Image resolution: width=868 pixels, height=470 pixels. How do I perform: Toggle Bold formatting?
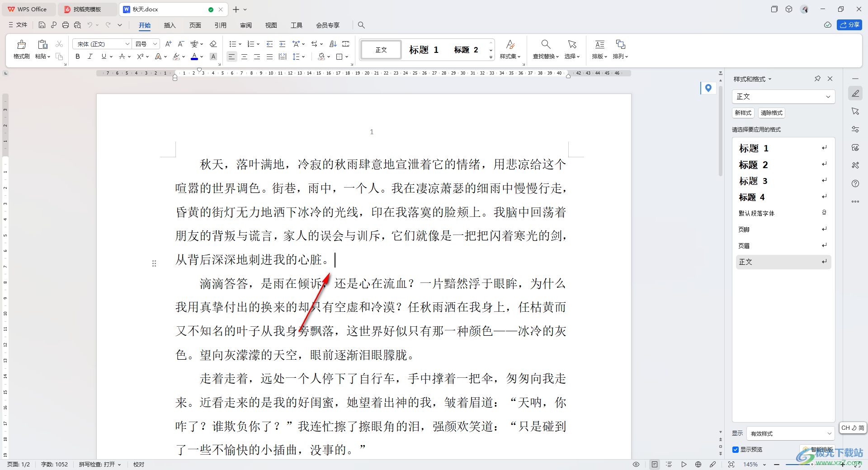click(78, 56)
